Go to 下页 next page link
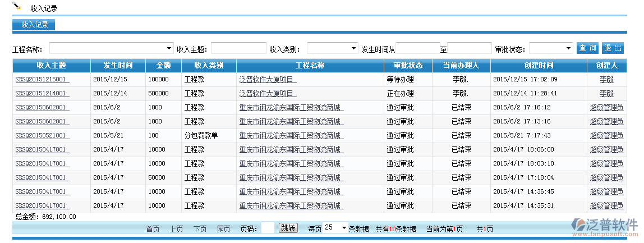Image resolution: width=644 pixels, height=243 pixels. click(200, 229)
